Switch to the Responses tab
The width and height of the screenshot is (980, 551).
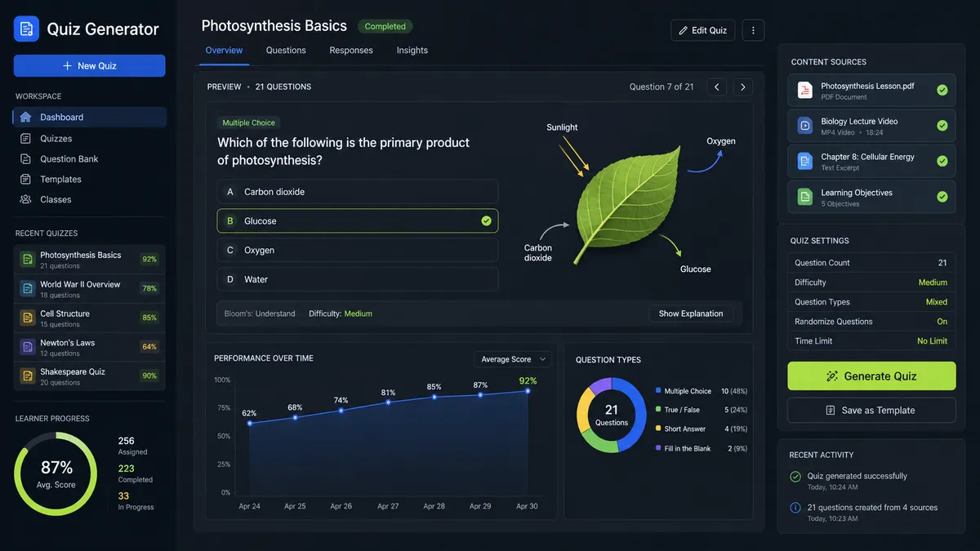click(351, 51)
